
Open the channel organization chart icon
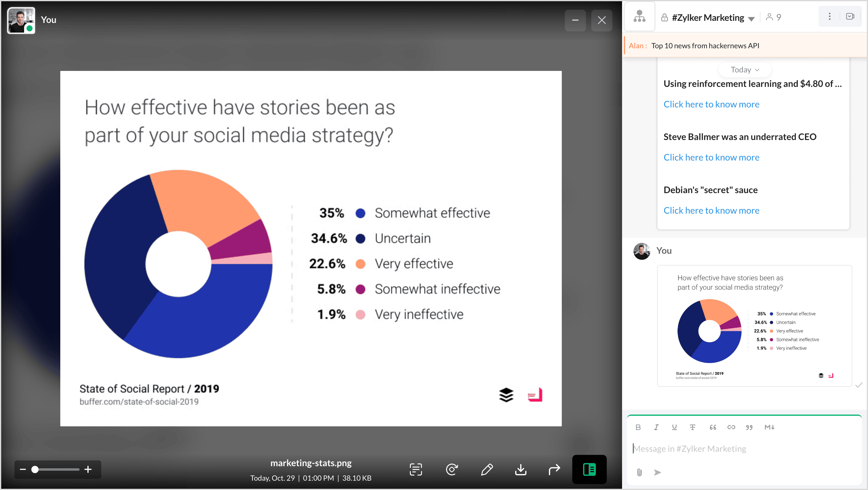pyautogui.click(x=639, y=17)
